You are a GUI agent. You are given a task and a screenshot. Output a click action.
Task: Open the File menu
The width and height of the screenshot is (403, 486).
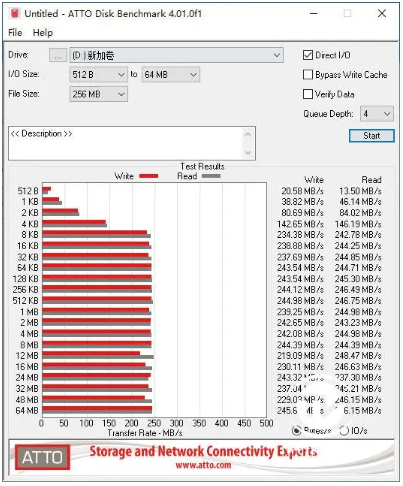(15, 33)
